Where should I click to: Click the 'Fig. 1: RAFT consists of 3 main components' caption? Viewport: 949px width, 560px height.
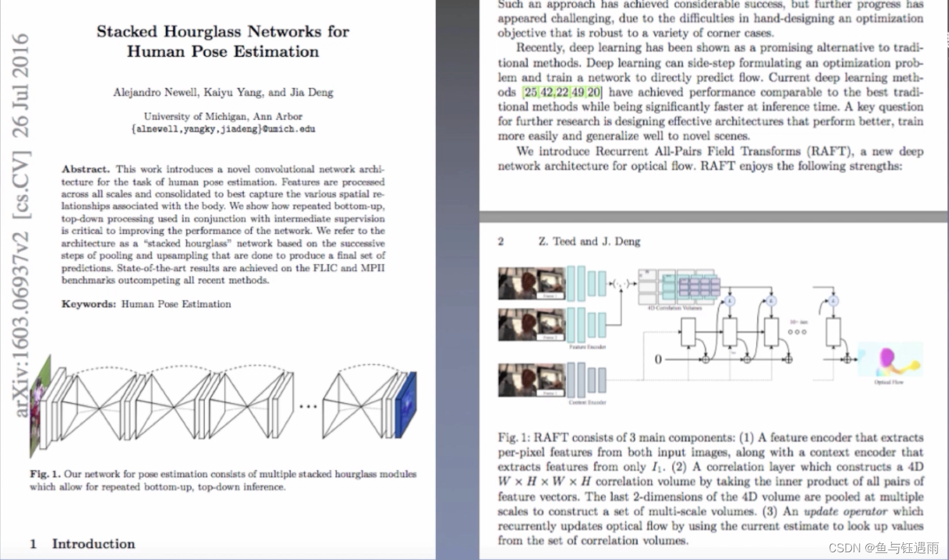point(710,489)
